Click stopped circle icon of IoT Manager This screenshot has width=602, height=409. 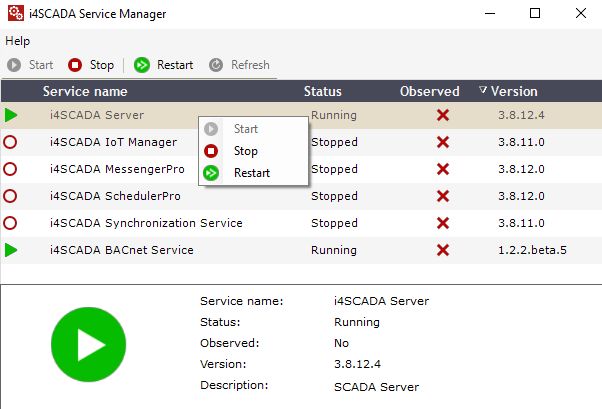[10, 142]
